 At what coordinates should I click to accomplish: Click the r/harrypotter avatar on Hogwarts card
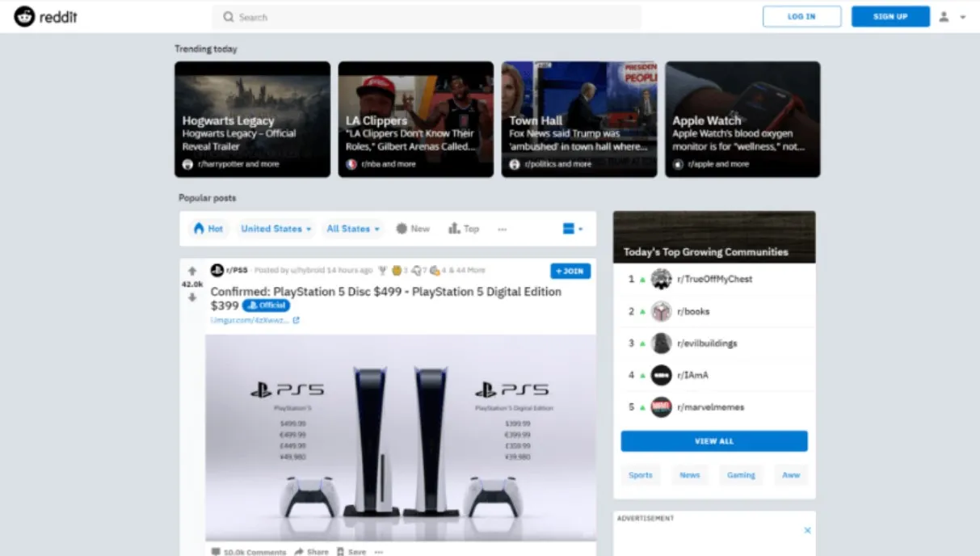coord(188,164)
